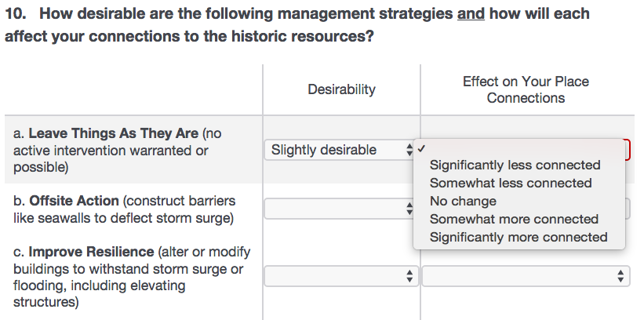Select "Significantly less connected" option
Screen dimensions: 644x320
515,165
